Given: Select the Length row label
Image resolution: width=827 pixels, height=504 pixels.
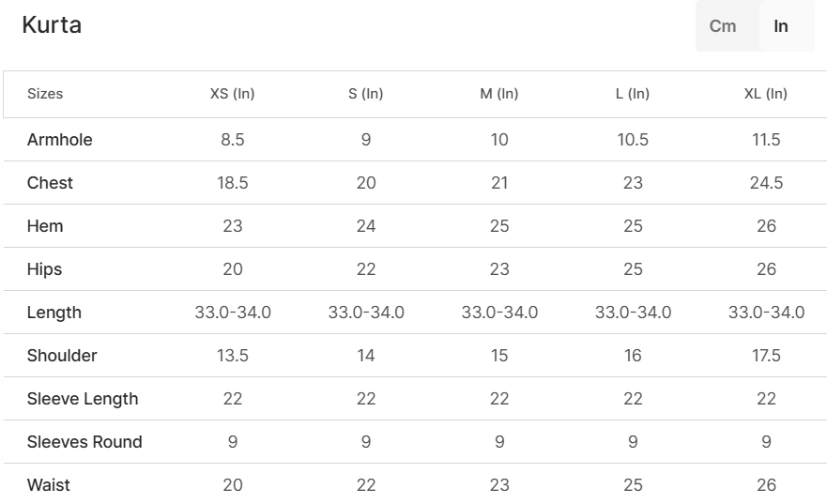Looking at the screenshot, I should (x=54, y=313).
